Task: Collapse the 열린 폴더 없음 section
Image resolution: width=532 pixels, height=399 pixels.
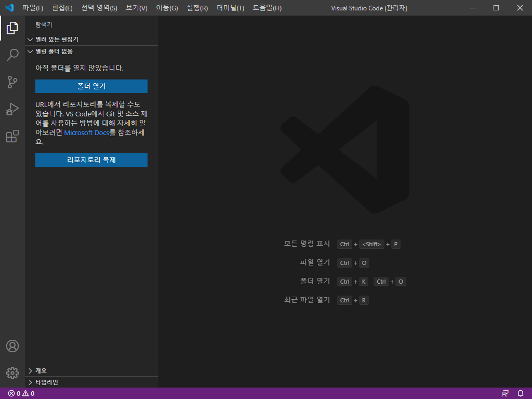Action: pos(91,51)
